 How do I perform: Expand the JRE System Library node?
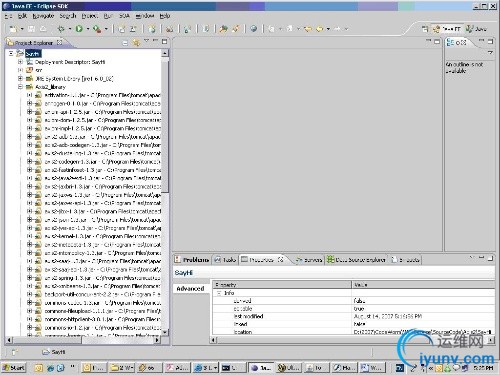click(x=20, y=78)
